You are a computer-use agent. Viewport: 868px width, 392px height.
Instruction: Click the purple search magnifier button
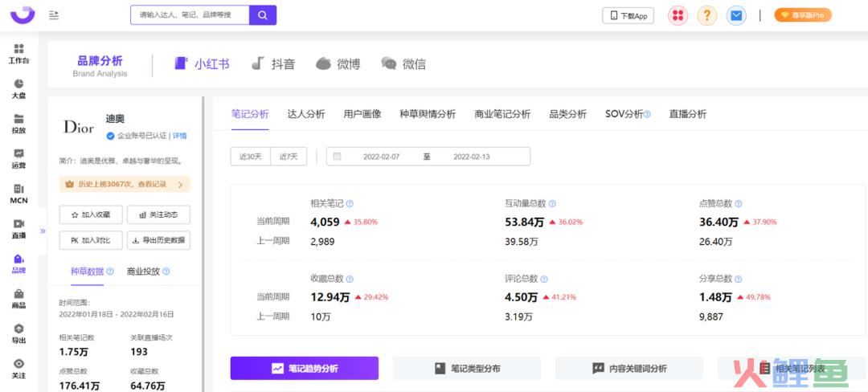pos(263,15)
